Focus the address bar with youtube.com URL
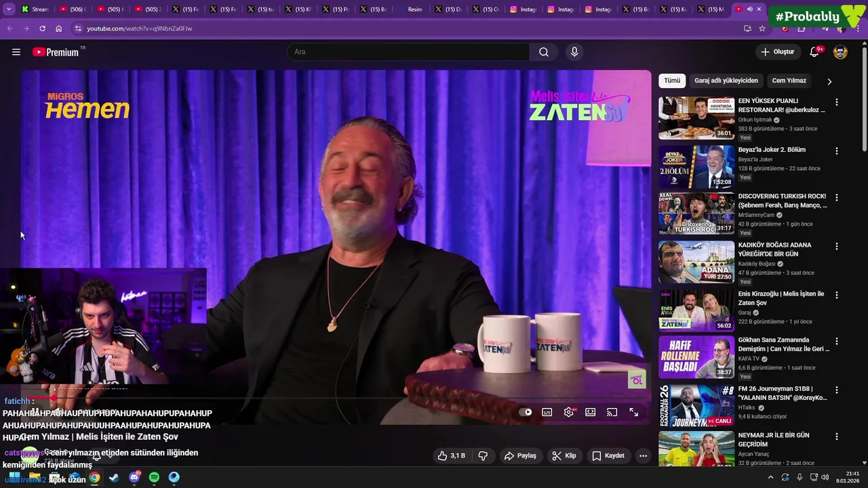This screenshot has height=488, width=868. pos(407,28)
